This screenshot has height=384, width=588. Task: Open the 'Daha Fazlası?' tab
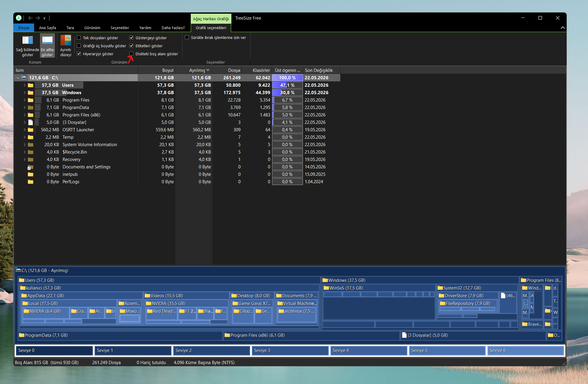[173, 28]
